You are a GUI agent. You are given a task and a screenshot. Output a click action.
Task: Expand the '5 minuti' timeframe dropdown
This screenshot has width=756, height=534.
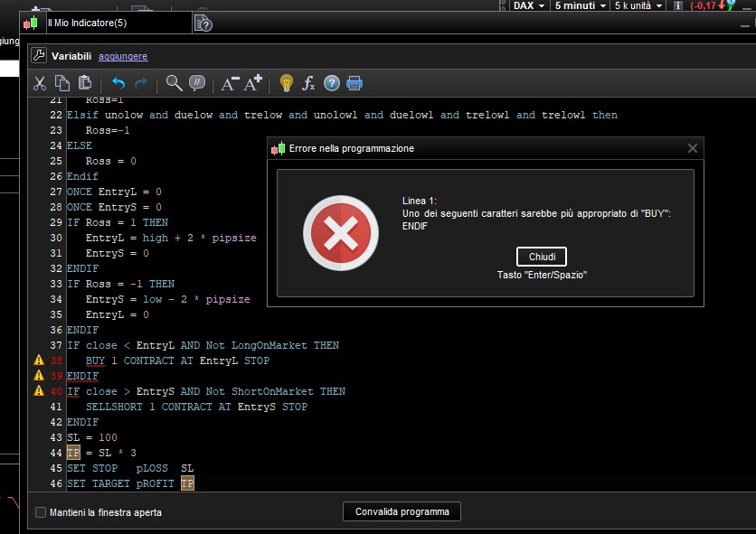pyautogui.click(x=580, y=5)
